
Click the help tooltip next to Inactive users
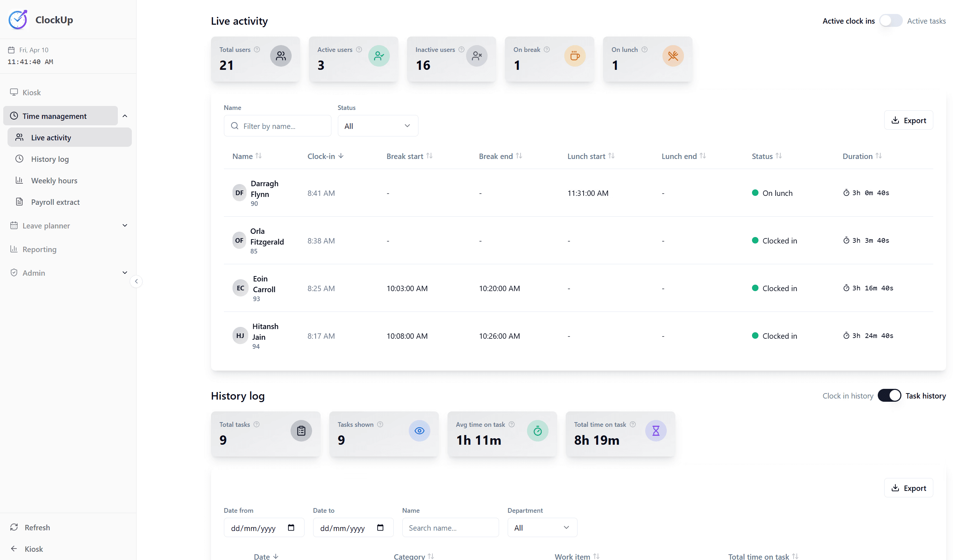tap(461, 49)
